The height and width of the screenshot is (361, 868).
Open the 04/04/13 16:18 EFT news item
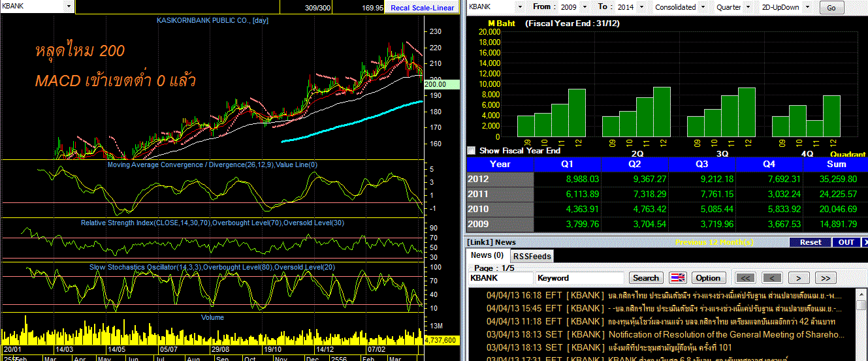point(664,295)
